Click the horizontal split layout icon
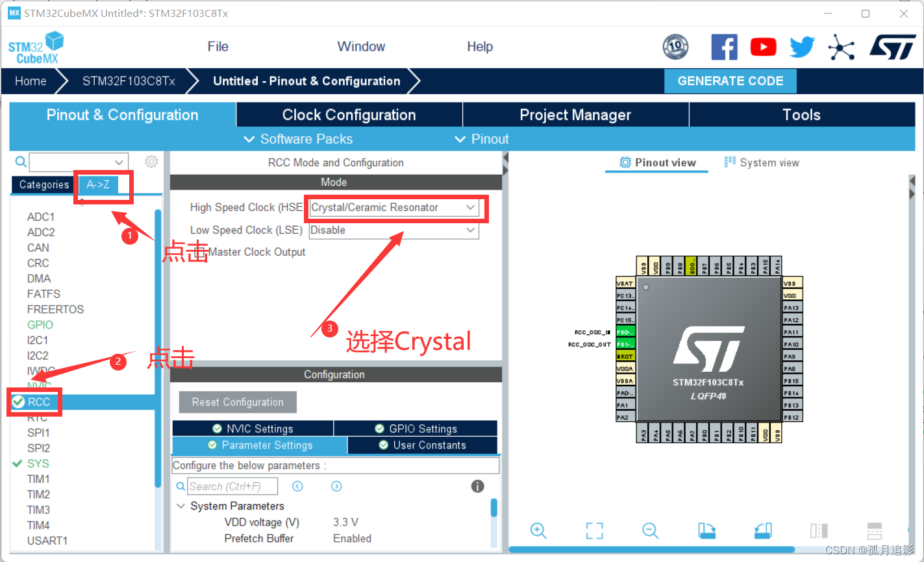924x562 pixels. coord(875,530)
